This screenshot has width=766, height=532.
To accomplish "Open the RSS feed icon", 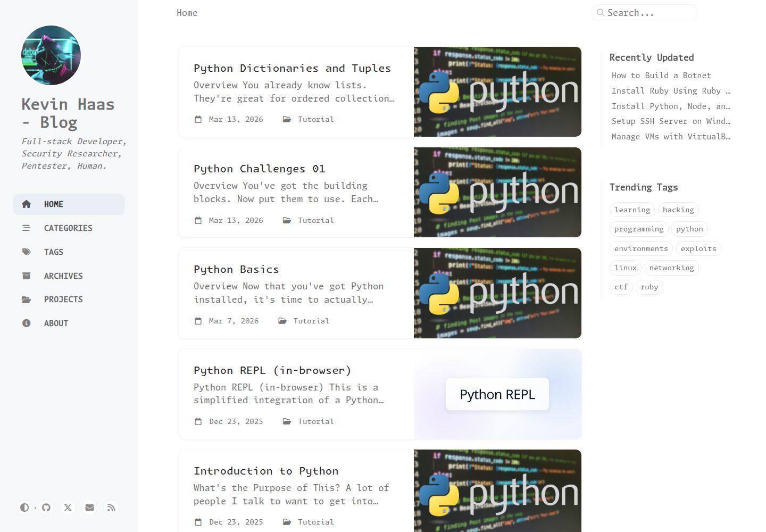I will pyautogui.click(x=111, y=508).
